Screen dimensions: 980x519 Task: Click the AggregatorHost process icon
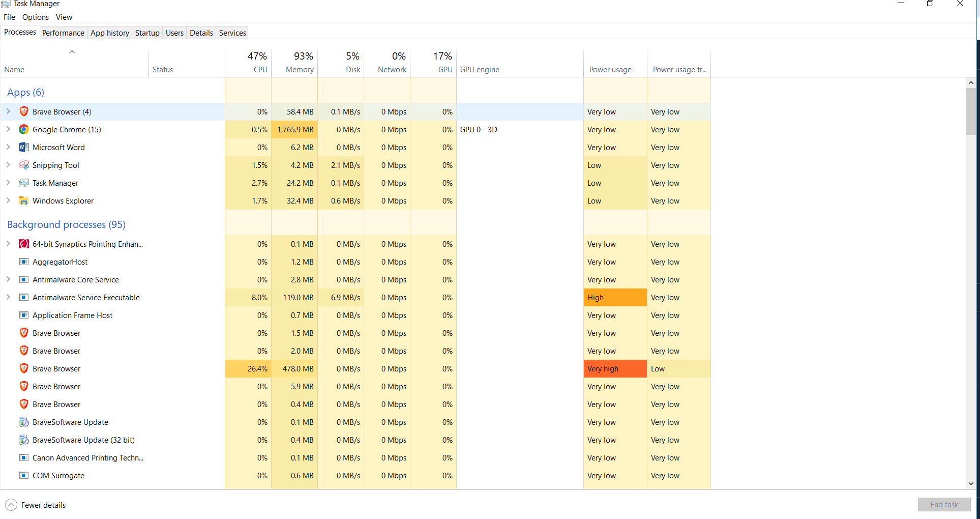[24, 262]
